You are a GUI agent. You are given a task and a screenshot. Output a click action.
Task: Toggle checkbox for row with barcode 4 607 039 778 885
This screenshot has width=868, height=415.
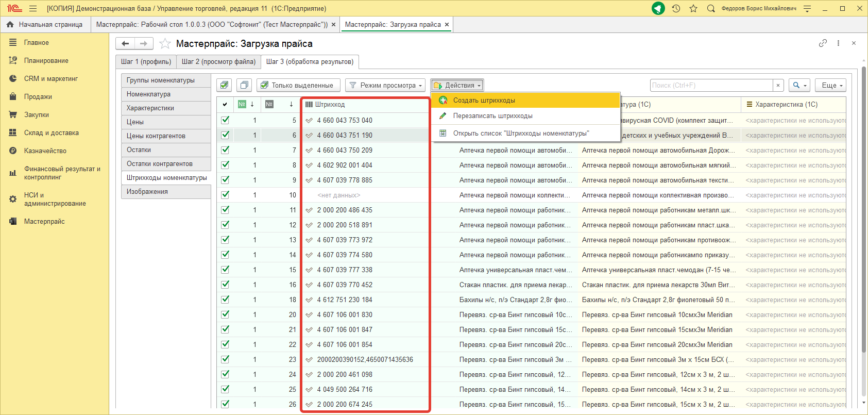click(225, 180)
